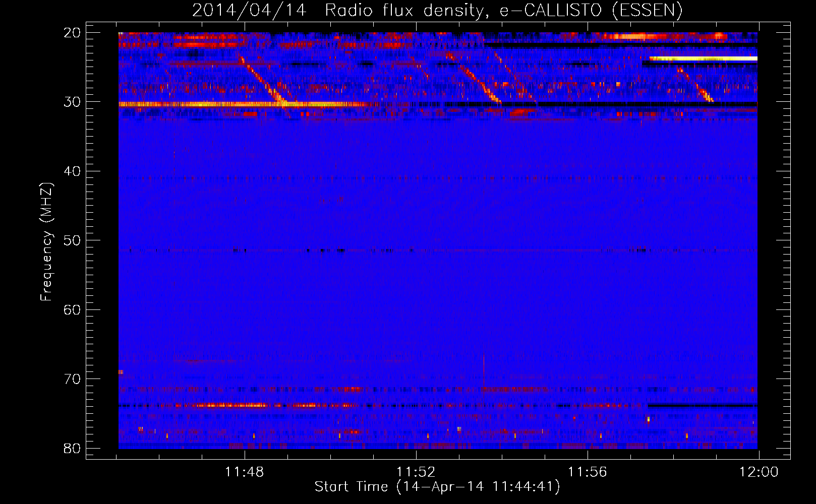
Task: Click the '11:48' time tick label
Action: click(245, 472)
